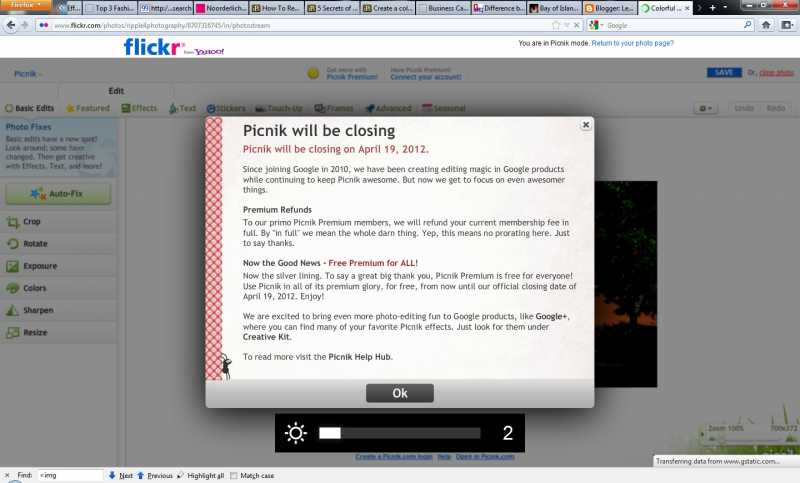Screen dimensions: 800x483
Task: Close the Colorful browser tab
Action: click(x=687, y=8)
